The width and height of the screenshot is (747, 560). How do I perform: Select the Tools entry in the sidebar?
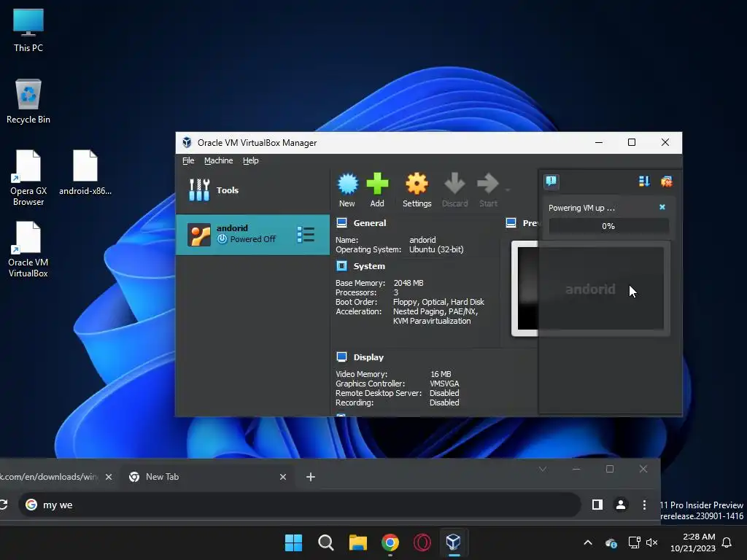click(252, 190)
